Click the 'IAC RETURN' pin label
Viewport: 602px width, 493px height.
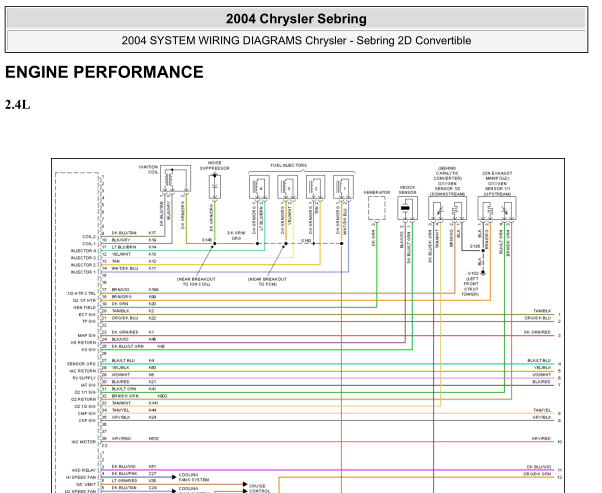tap(83, 371)
